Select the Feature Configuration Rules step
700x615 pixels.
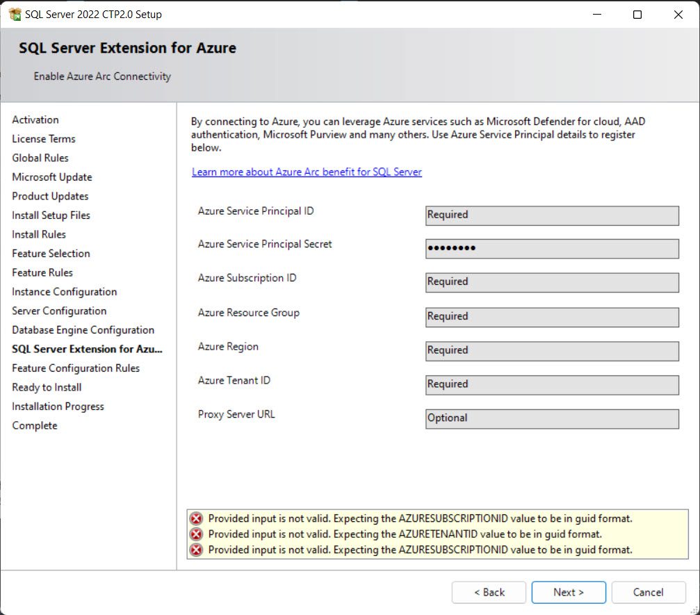(x=76, y=368)
